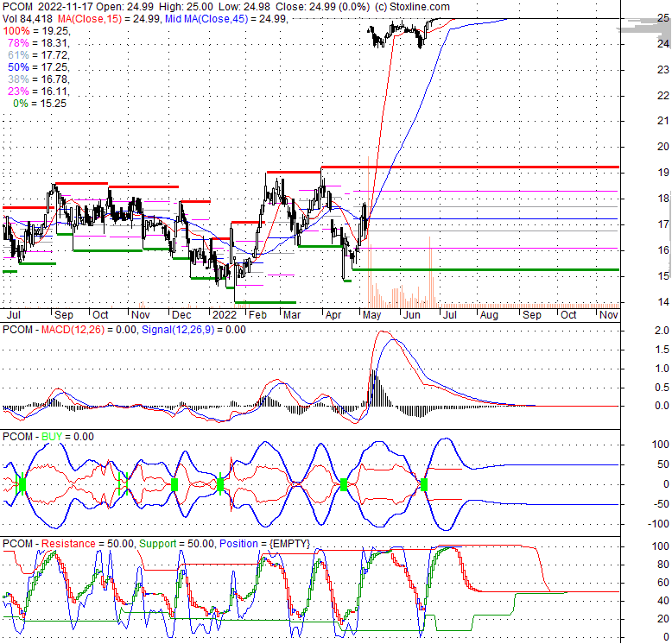
Task: Click the green buy signal marker near June
Action: (x=424, y=485)
